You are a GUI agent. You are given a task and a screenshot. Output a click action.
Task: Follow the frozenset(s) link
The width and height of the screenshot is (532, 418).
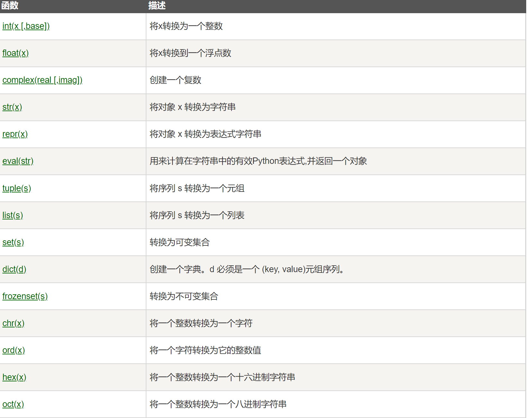pos(25,296)
